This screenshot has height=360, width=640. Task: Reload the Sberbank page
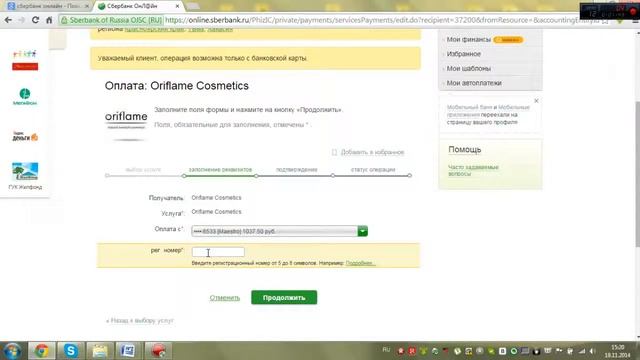(36, 20)
